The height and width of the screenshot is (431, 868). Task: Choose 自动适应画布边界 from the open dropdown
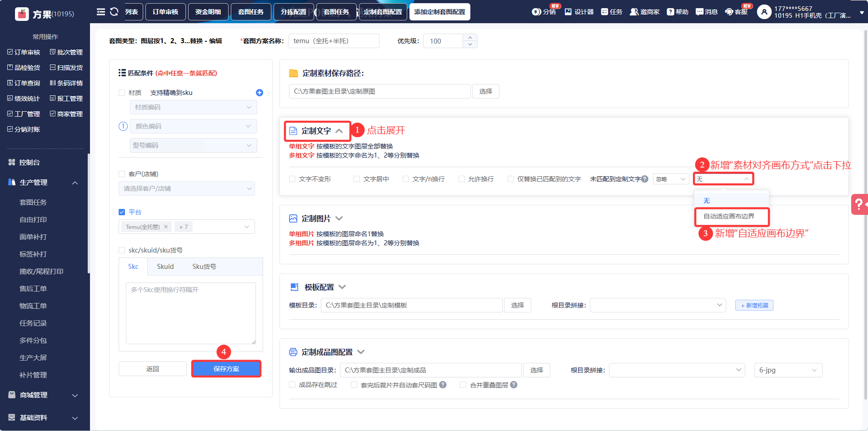(x=732, y=216)
